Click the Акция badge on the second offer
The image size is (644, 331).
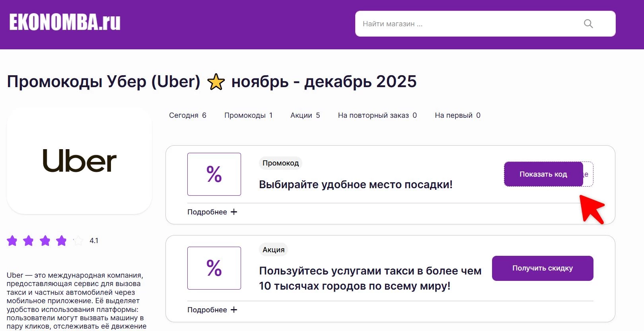click(x=274, y=249)
